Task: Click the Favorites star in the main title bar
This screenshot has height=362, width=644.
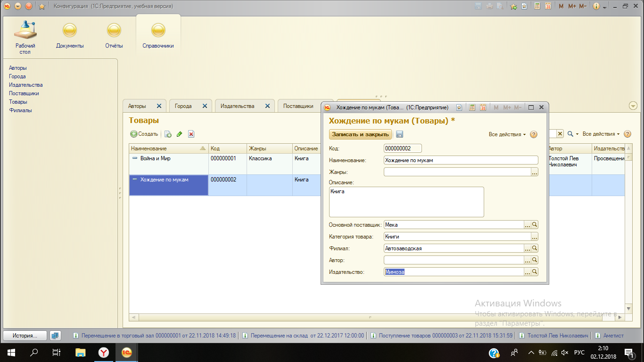Action: click(x=41, y=7)
